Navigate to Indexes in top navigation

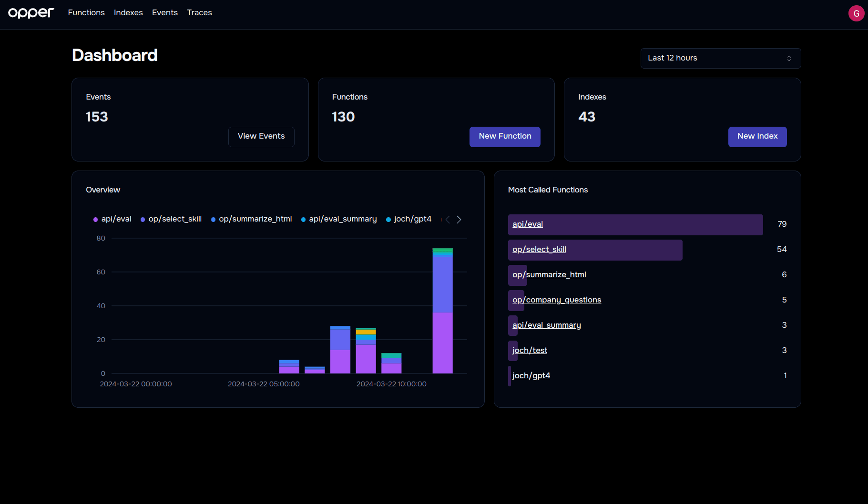(128, 13)
